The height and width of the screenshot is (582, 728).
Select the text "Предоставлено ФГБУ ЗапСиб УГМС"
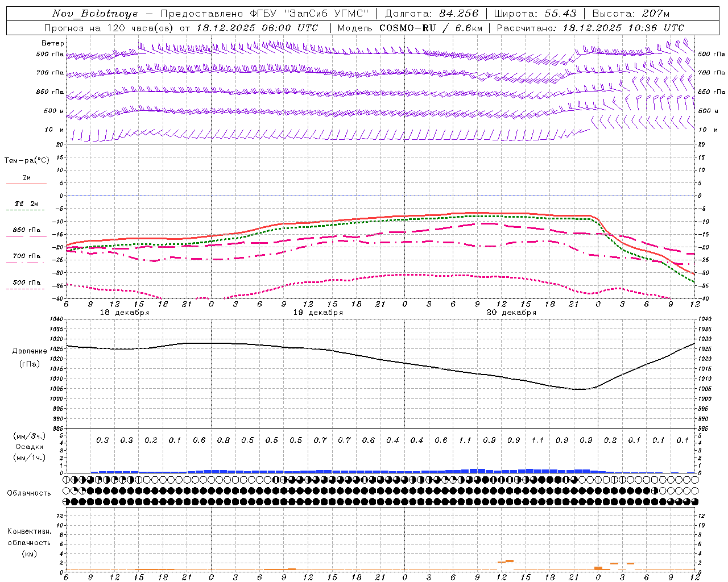point(265,14)
